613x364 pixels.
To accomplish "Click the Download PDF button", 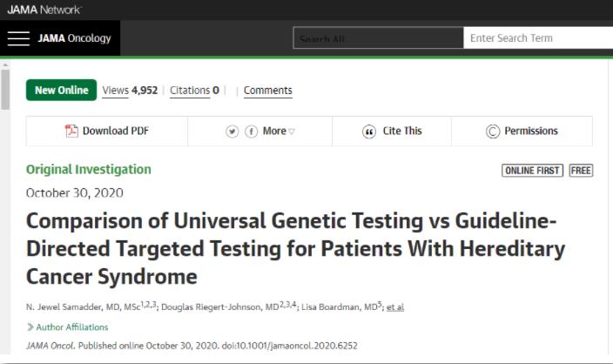I will coord(107,131).
